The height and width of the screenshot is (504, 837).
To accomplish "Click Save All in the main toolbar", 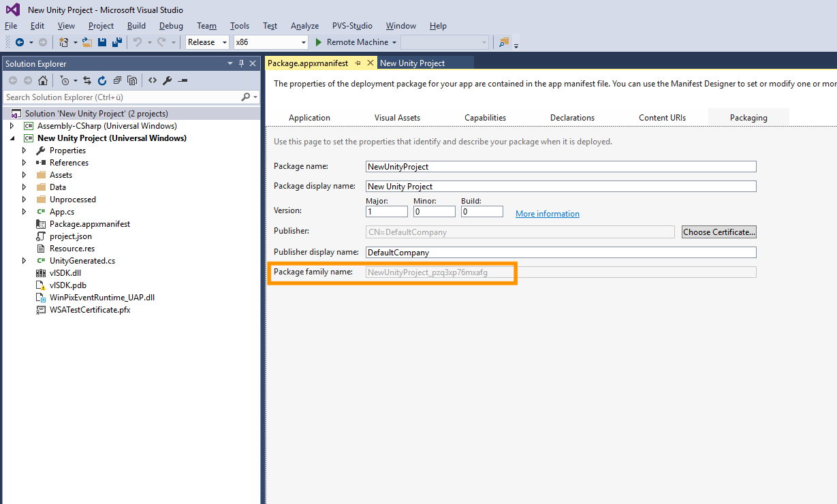I will pyautogui.click(x=116, y=42).
